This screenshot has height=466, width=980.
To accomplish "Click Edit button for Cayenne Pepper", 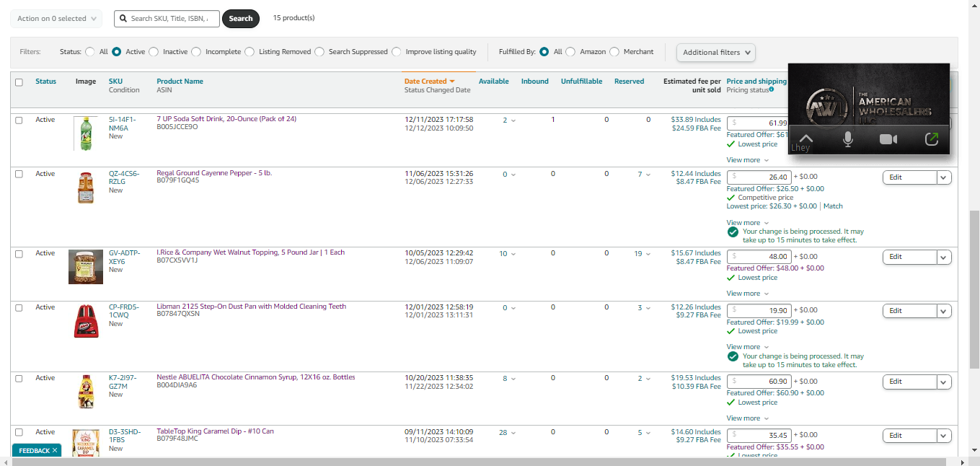I will coord(910,177).
